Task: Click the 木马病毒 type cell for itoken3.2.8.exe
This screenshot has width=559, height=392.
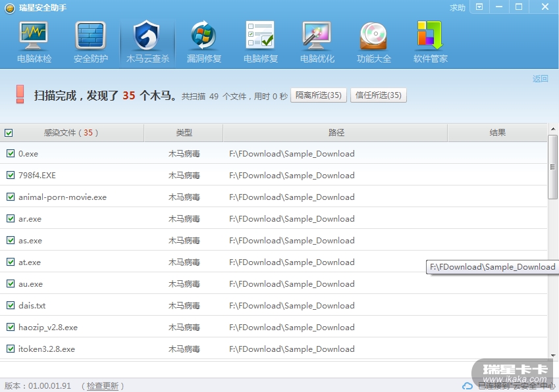Action: pyautogui.click(x=184, y=349)
